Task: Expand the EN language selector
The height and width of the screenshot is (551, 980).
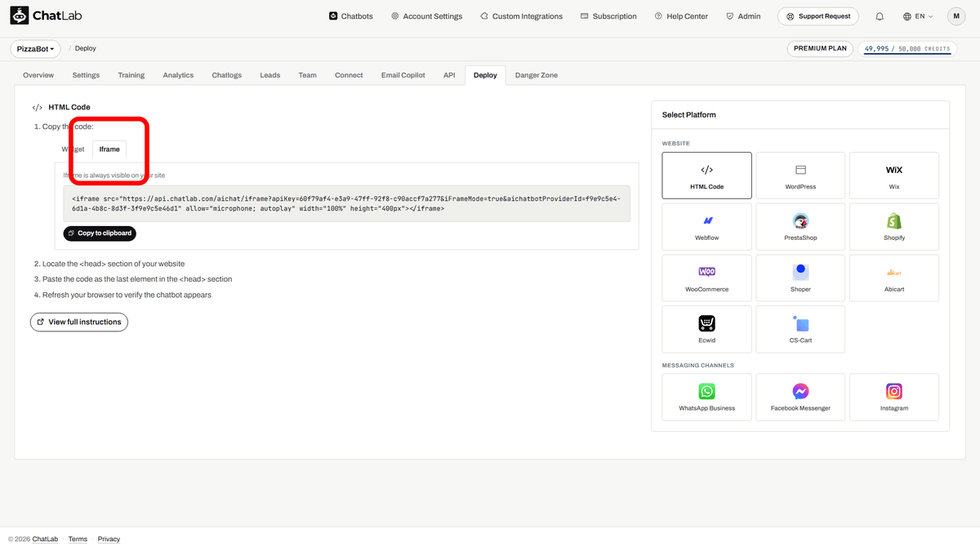Action: click(918, 16)
